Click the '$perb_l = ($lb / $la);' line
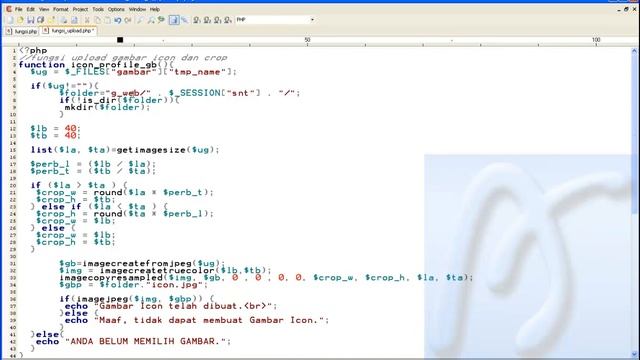 point(93,164)
